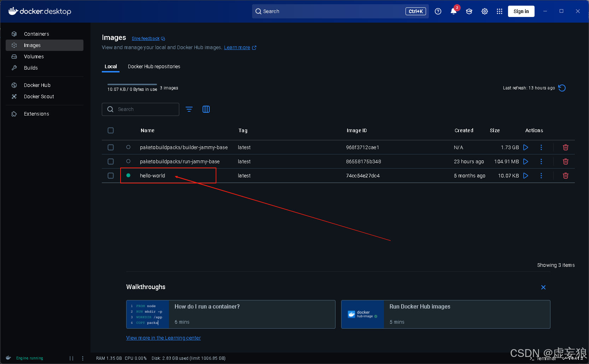Screen dimensions: 589x364
Task: Open the column display options icon
Action: 206,109
